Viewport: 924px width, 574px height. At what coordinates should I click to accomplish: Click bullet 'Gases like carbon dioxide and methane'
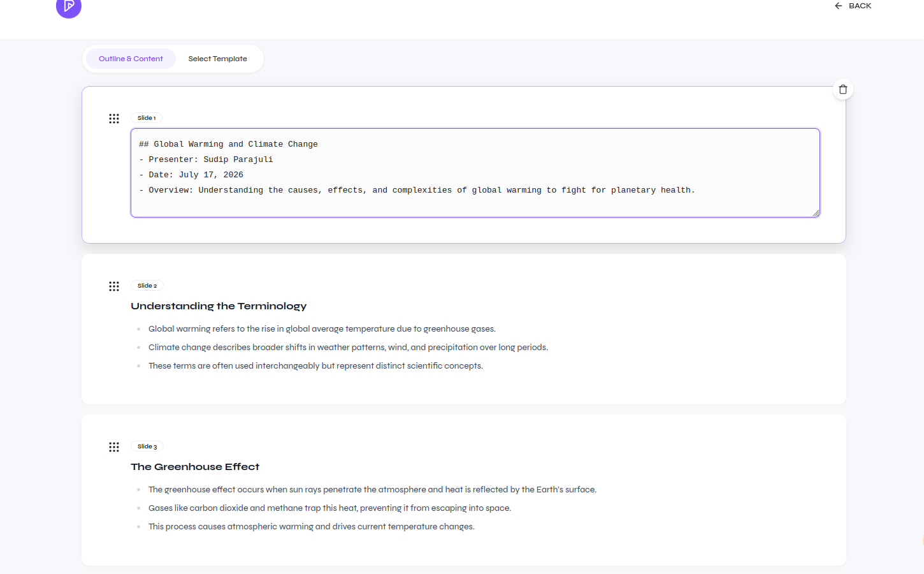pyautogui.click(x=329, y=508)
